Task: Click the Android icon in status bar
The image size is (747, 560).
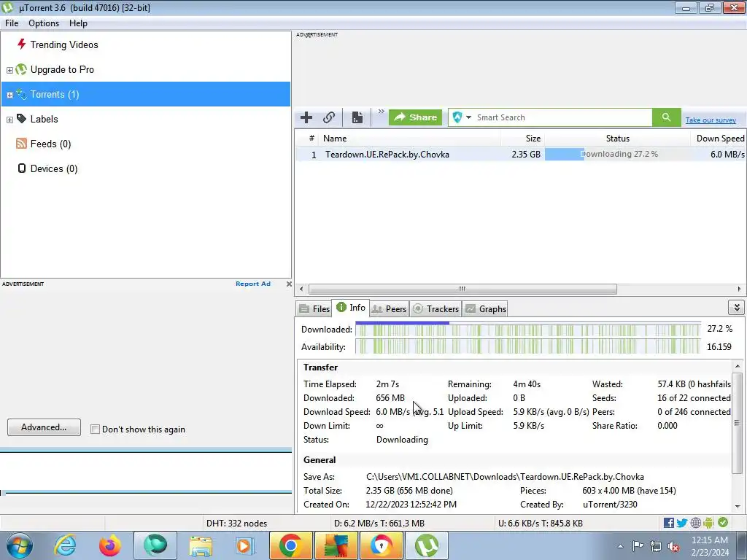Action: 708,523
